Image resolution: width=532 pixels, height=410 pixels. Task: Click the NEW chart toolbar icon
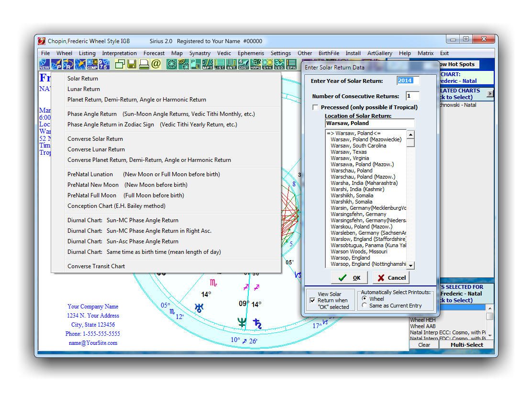44,64
